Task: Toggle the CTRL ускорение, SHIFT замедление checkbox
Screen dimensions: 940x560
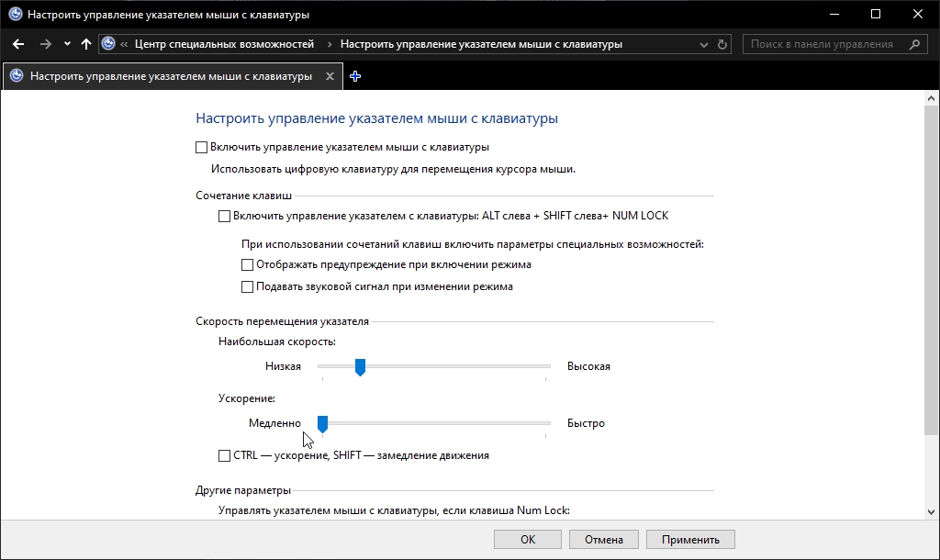Action: (225, 455)
